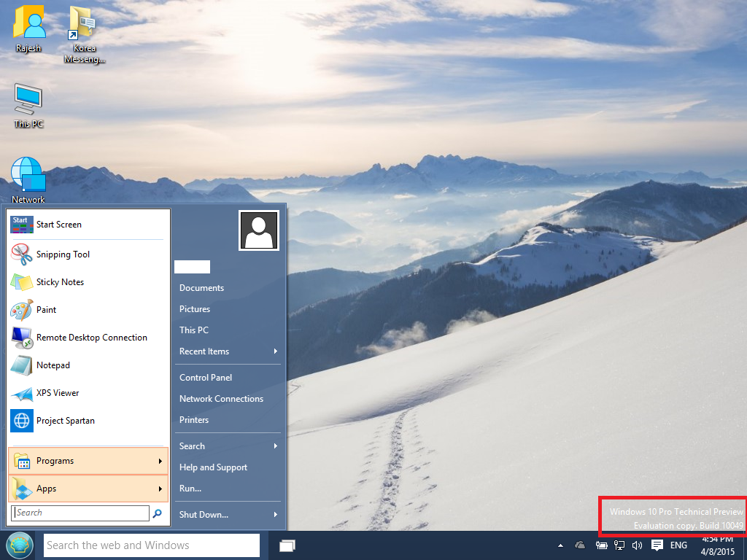747x560 pixels.
Task: Select Run from the Start menu
Action: click(x=189, y=488)
